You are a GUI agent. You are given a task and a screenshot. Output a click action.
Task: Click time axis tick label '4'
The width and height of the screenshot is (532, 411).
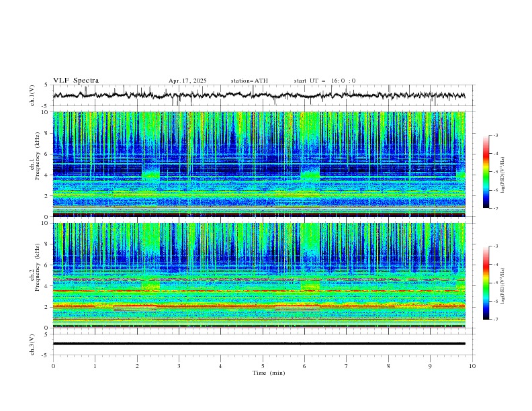220,366
